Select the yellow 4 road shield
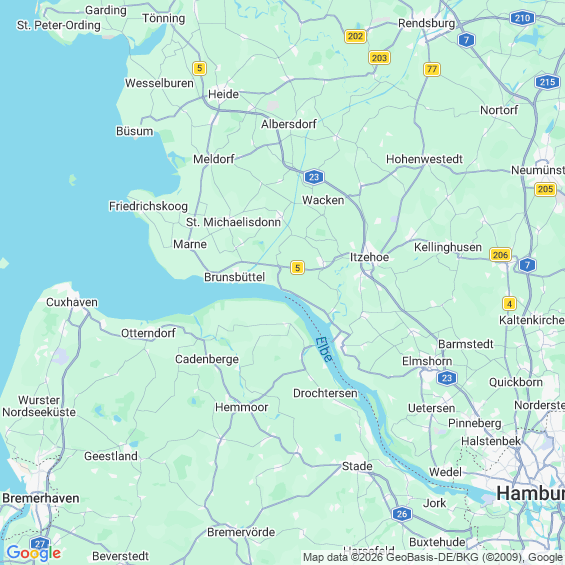This screenshot has width=565, height=565. [x=509, y=304]
